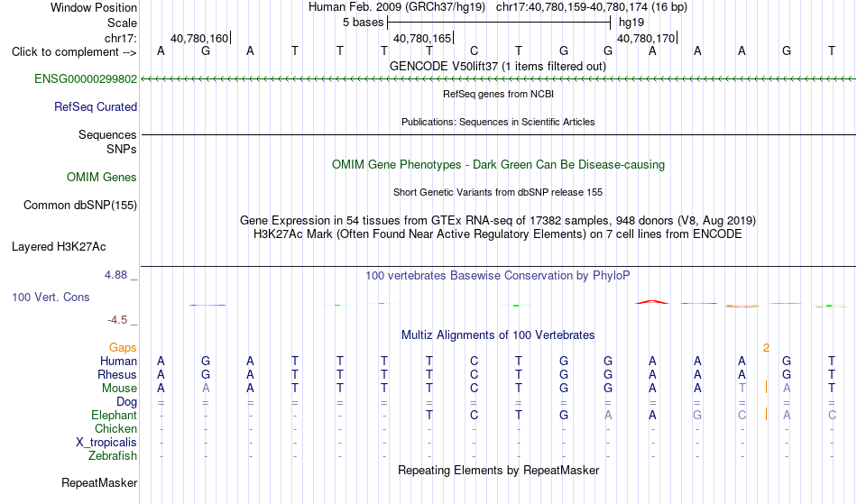Screen dimensions: 857x504
Task: Click the 40,780,160 position marker
Action: tap(200, 38)
